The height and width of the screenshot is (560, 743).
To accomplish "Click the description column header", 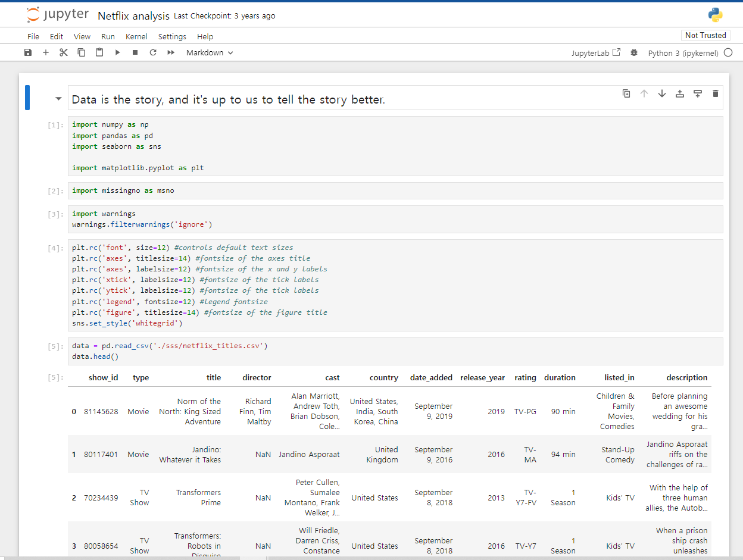I will 687,377.
